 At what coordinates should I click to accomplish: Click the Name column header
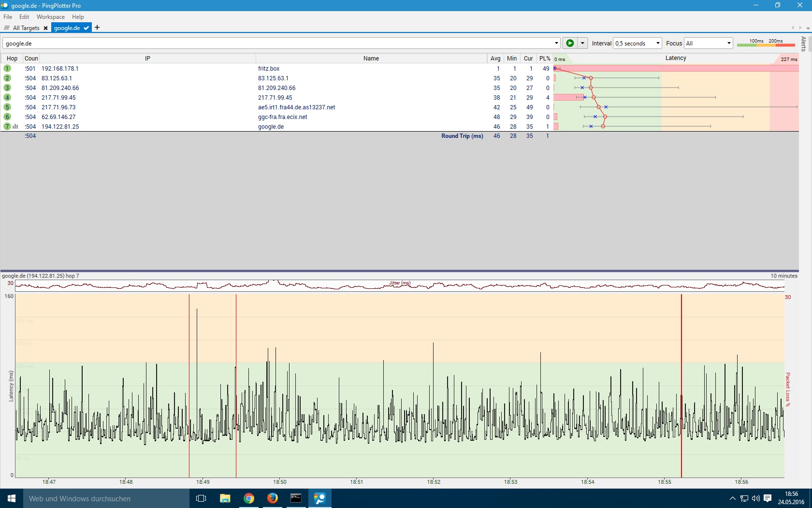tap(371, 59)
